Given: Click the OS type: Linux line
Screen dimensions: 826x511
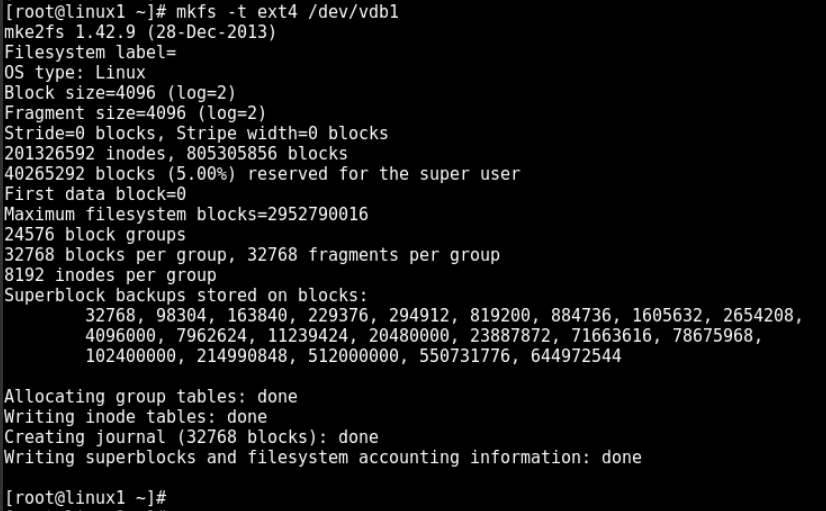Looking at the screenshot, I should click(x=75, y=73).
